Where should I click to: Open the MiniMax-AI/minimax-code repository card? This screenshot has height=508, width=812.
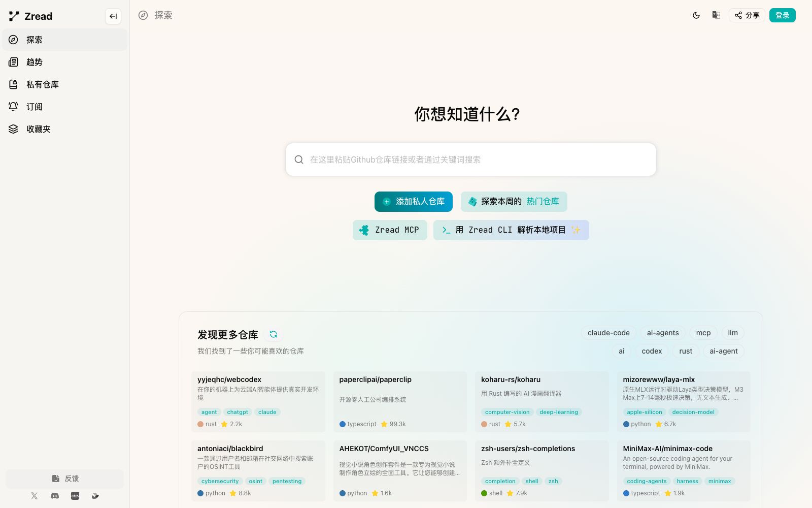coord(684,471)
